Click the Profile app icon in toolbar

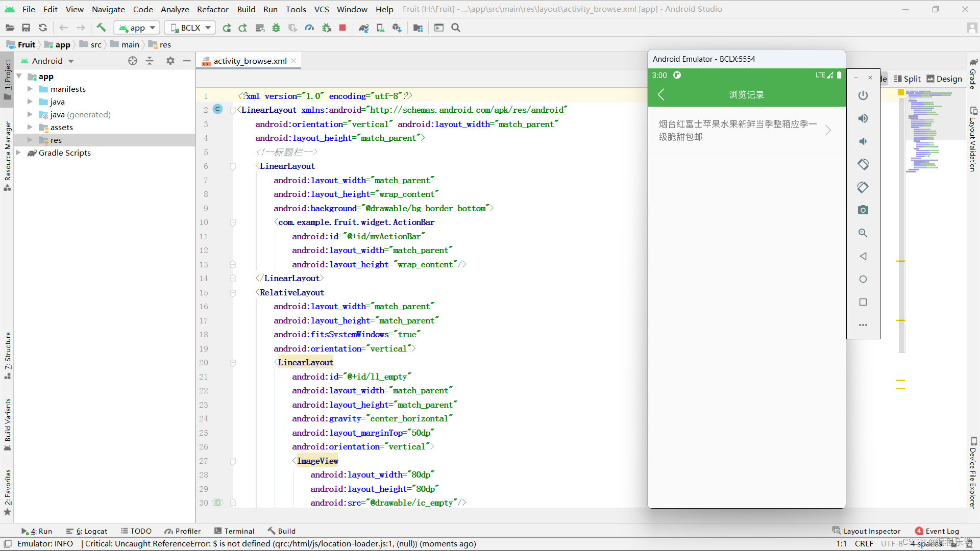coord(310,28)
